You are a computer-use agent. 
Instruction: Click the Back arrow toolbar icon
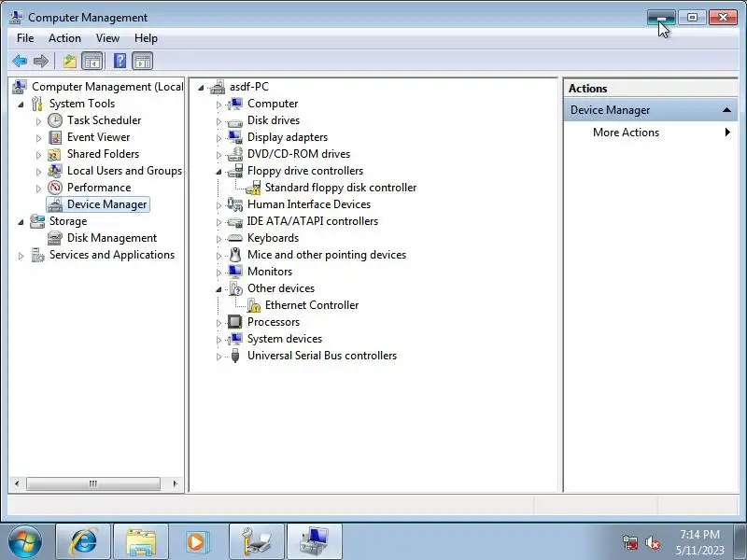click(x=20, y=61)
